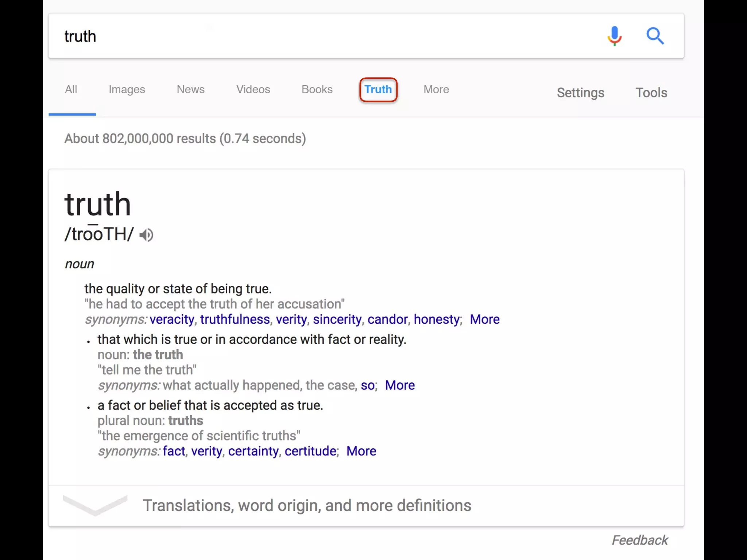Select the highlighted Truth tab
Viewport: 747px width, 560px height.
pyautogui.click(x=378, y=89)
